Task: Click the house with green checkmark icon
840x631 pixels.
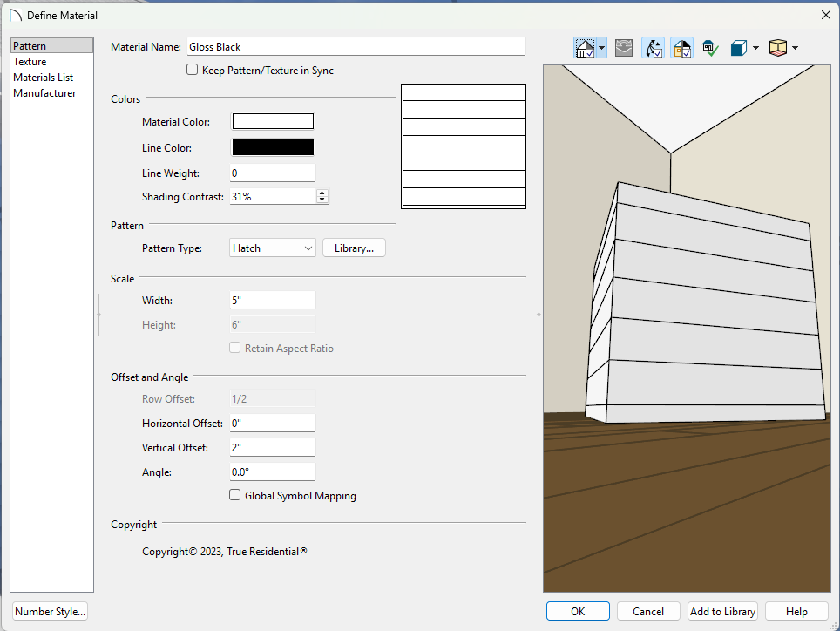Action: (710, 48)
